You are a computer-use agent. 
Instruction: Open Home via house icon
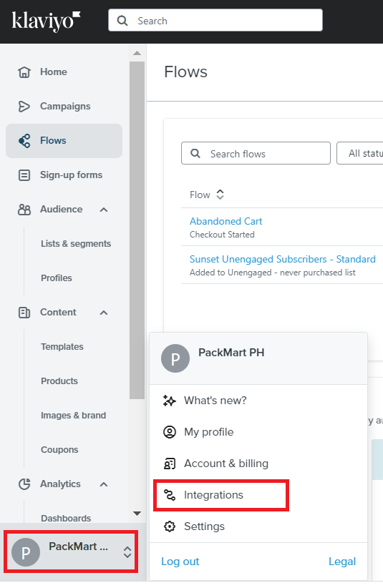pyautogui.click(x=24, y=72)
